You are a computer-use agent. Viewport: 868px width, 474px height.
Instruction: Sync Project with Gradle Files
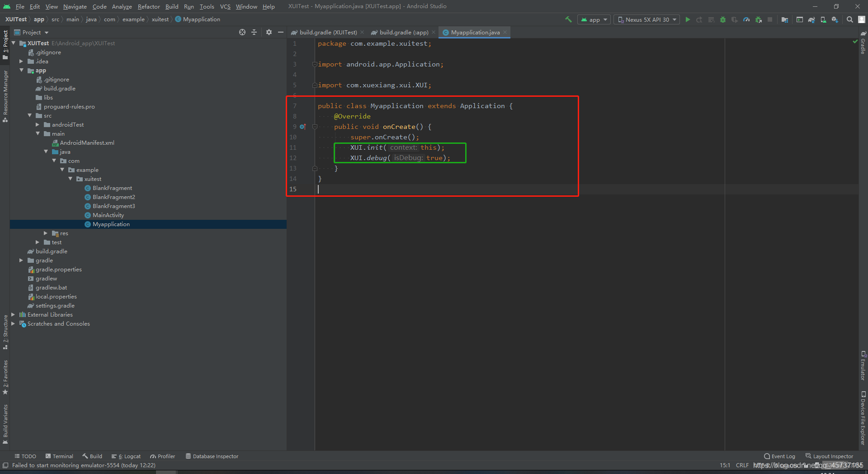811,19
